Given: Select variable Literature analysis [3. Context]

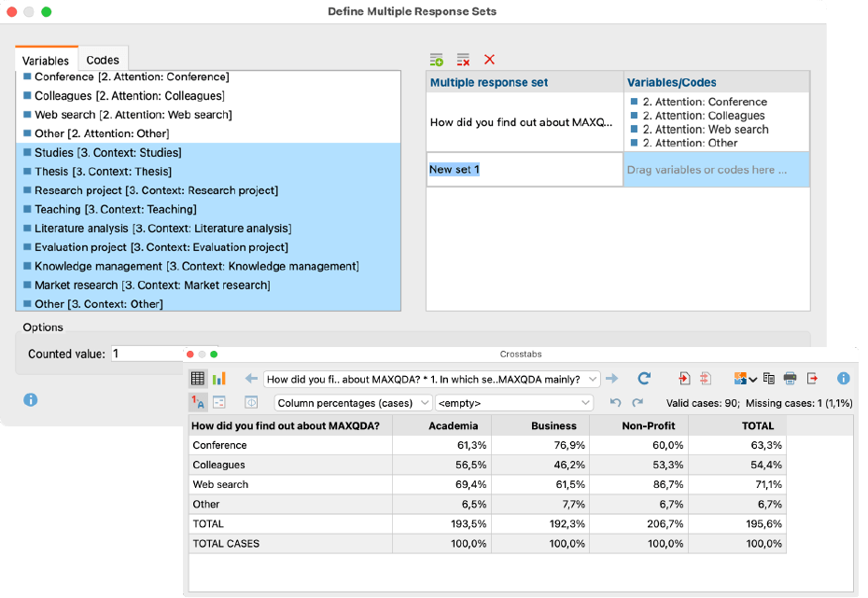Looking at the screenshot, I should click(x=208, y=229).
